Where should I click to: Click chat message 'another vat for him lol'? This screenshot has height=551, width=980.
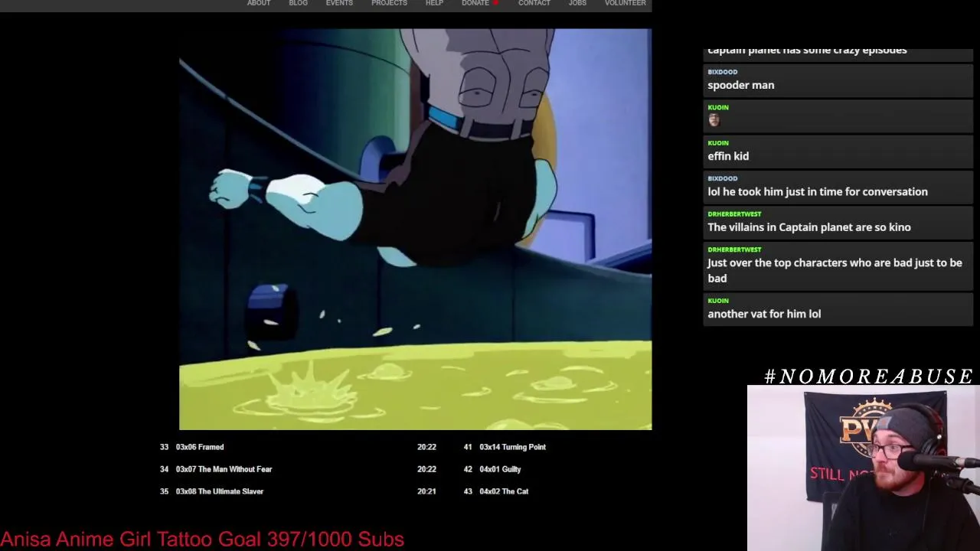pos(764,314)
